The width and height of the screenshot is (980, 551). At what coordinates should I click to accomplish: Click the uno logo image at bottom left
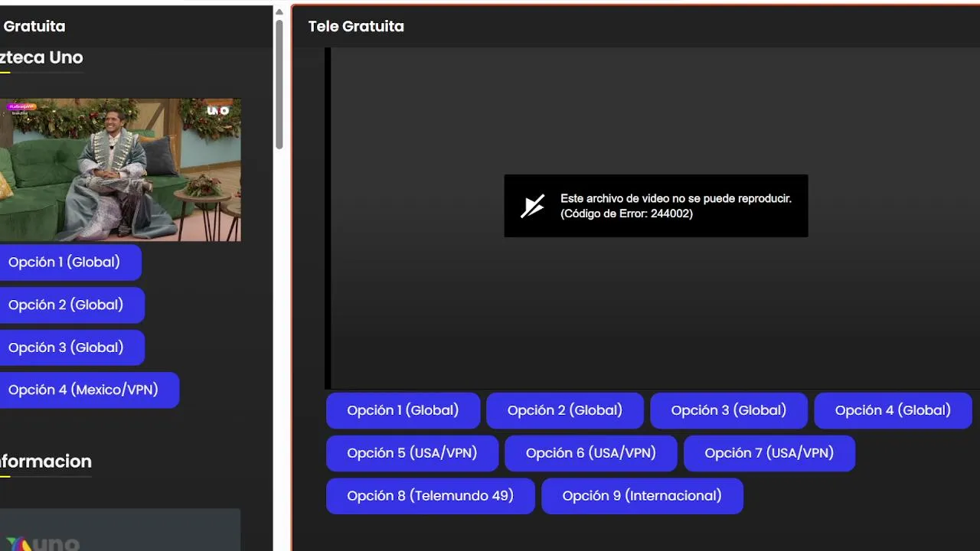43,544
